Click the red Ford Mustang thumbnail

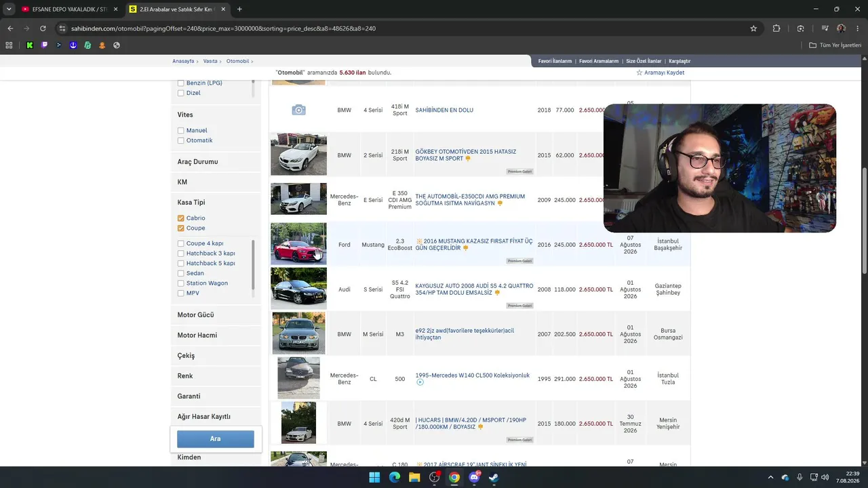(x=298, y=244)
